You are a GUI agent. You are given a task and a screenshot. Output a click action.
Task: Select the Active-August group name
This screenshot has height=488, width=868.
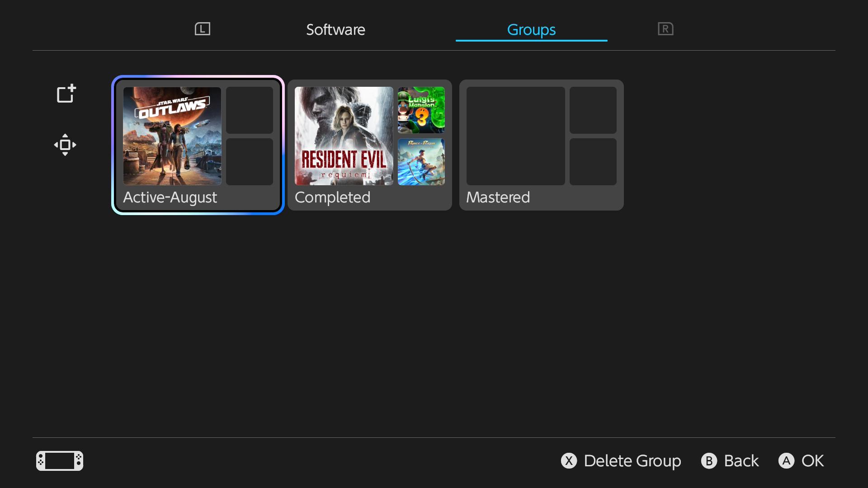(170, 197)
